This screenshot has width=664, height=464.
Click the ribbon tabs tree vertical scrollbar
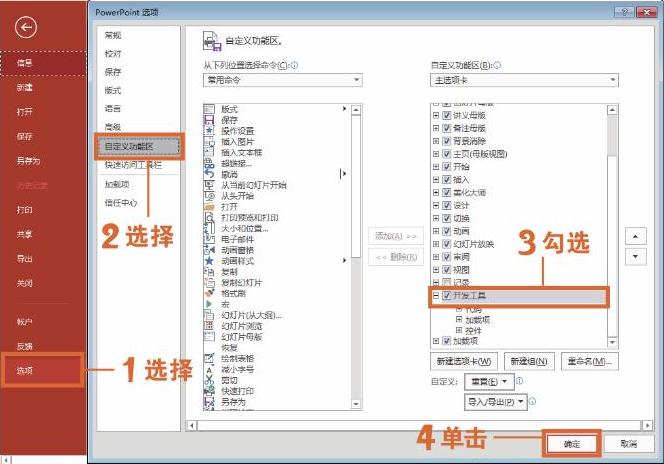[612, 226]
